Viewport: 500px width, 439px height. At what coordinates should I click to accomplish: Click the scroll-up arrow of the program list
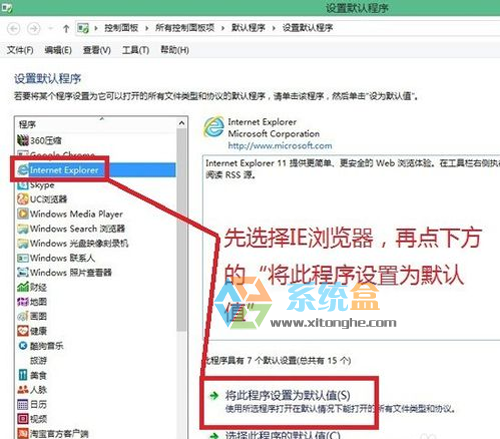(182, 123)
